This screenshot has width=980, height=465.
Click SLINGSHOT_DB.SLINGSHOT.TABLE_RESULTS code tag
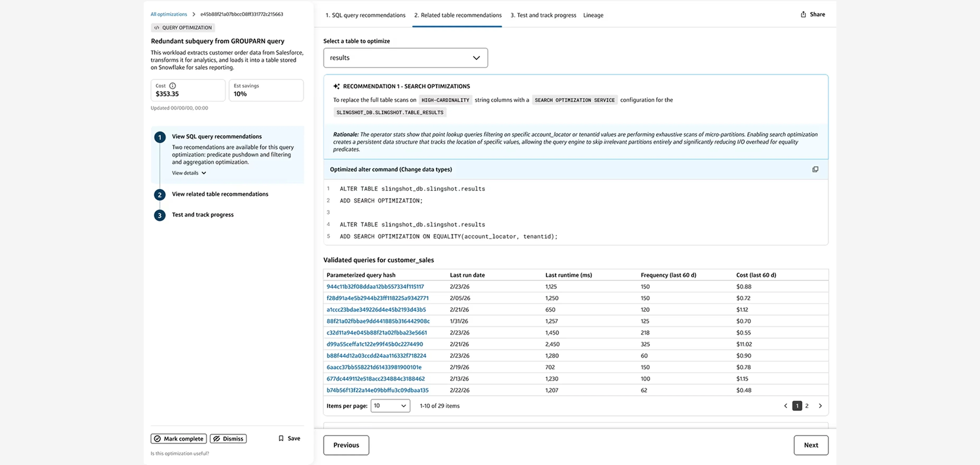(390, 112)
